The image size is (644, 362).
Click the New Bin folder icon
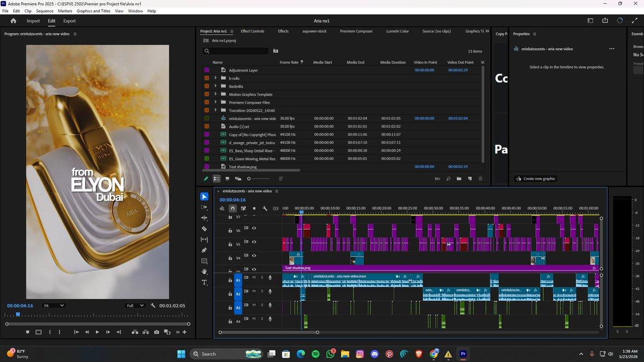pos(459,179)
